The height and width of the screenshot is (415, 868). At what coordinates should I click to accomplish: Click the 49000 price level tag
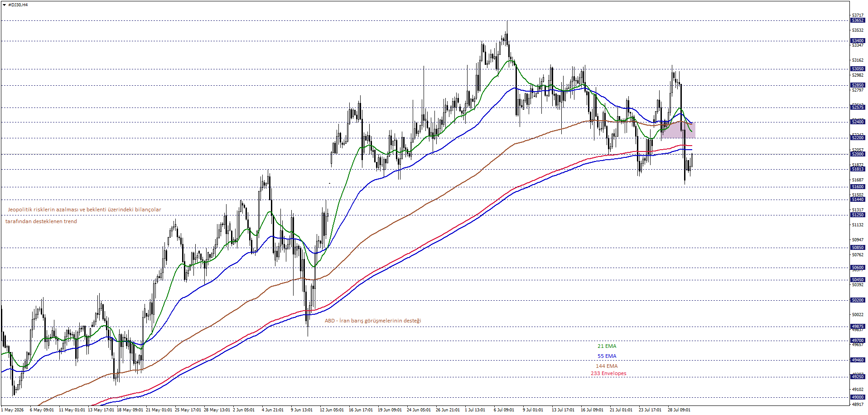pyautogui.click(x=858, y=397)
